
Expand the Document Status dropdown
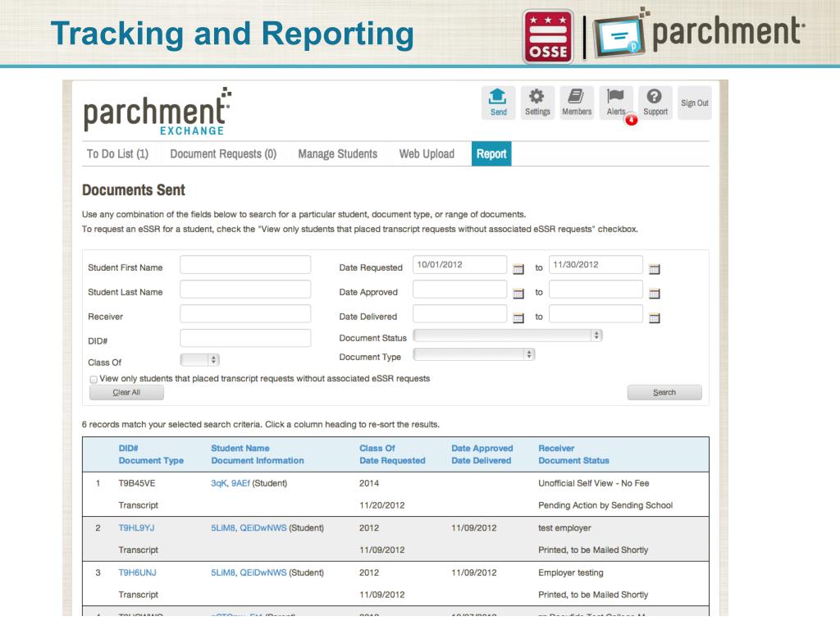pos(508,336)
